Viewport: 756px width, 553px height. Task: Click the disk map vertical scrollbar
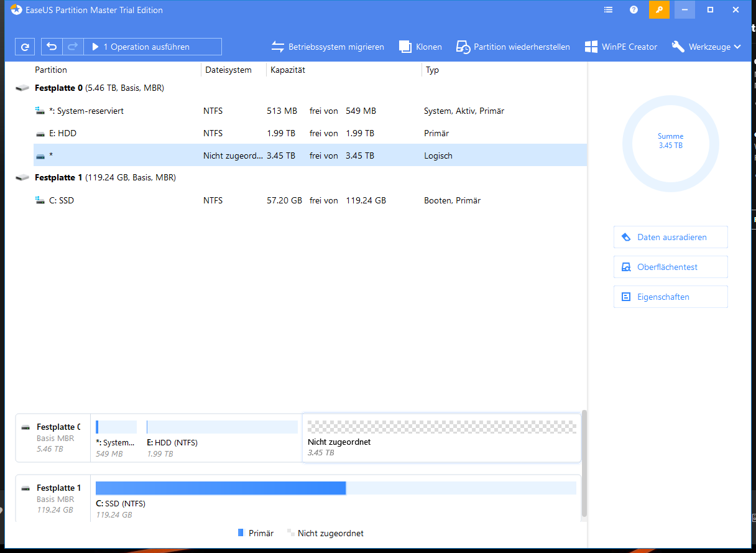584,463
